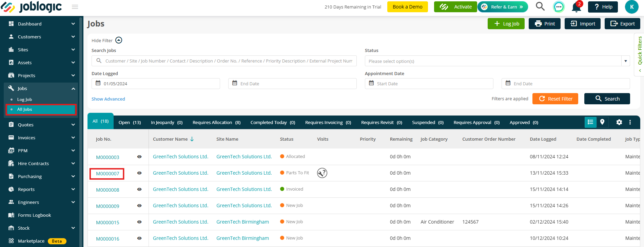The image size is (644, 247).
Task: Click the Log Job button
Action: (x=506, y=23)
